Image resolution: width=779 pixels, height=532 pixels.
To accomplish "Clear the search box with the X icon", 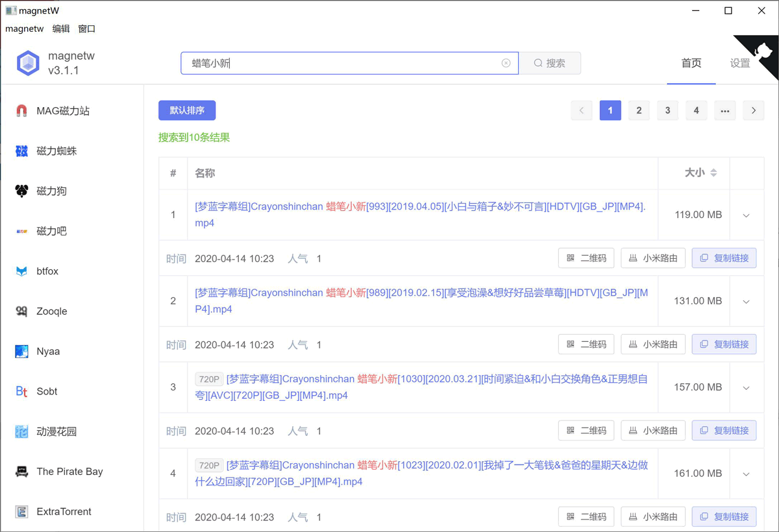I will point(506,63).
